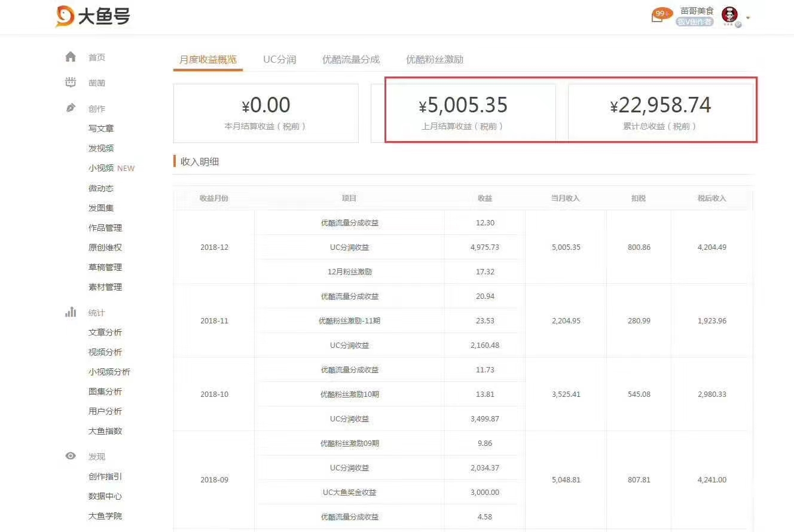Click the eye icon beside 发现
The image size is (794, 532).
[71, 456]
